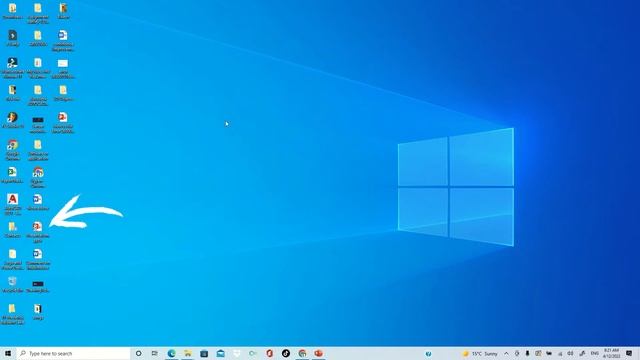Image resolution: width=640 pixels, height=360 pixels.
Task: Open the '15°C Sunny' weather widget
Action: 480,354
